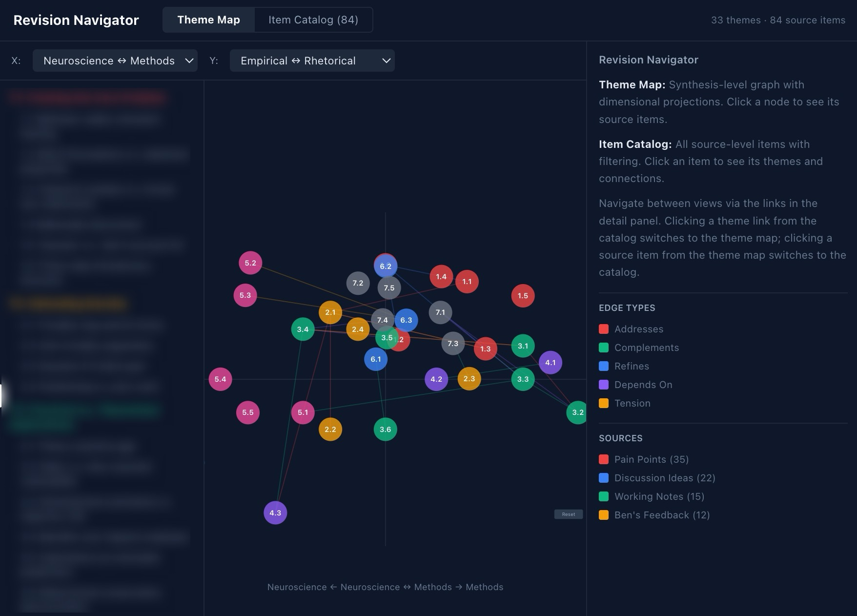
Task: Select the green node 3.2
Action: tap(577, 412)
